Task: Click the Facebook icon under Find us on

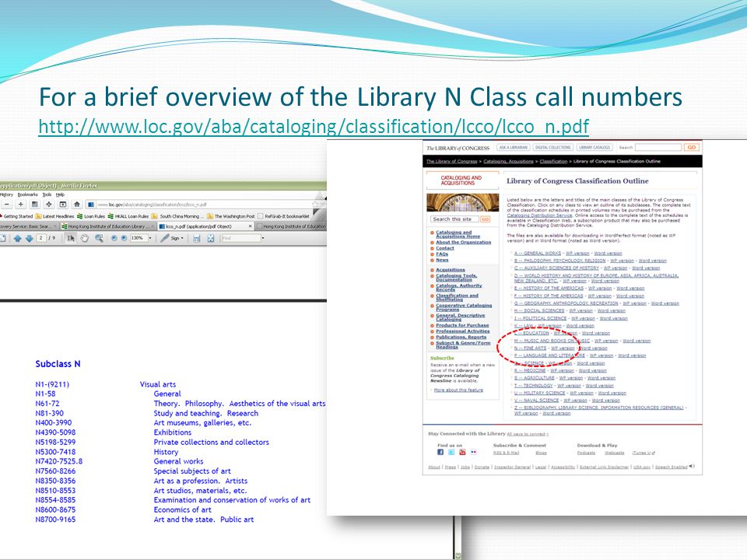Action: [440, 453]
